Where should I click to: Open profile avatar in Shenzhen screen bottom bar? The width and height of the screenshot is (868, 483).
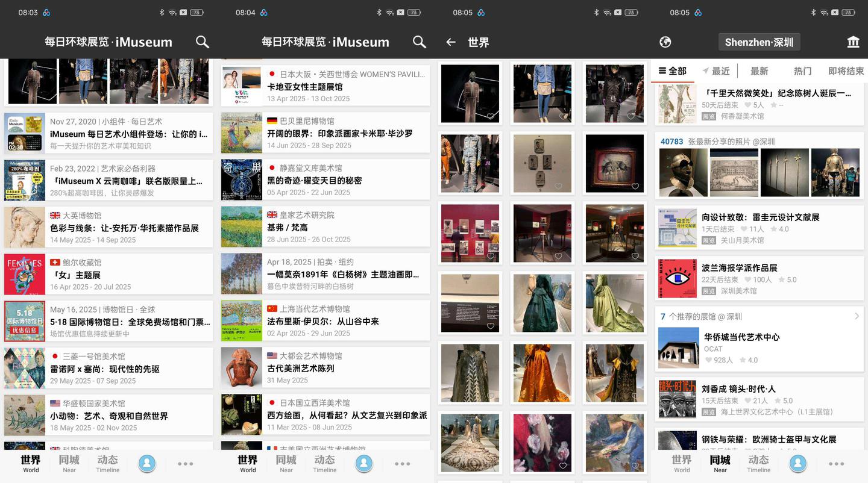(x=798, y=463)
